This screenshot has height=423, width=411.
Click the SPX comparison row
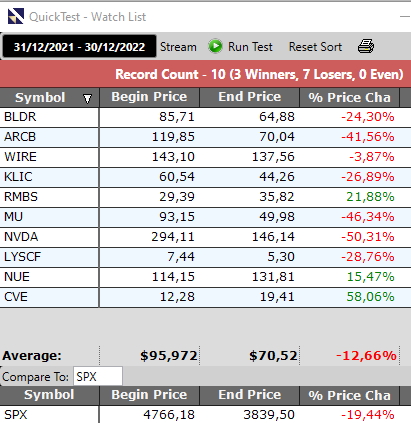pos(205,415)
